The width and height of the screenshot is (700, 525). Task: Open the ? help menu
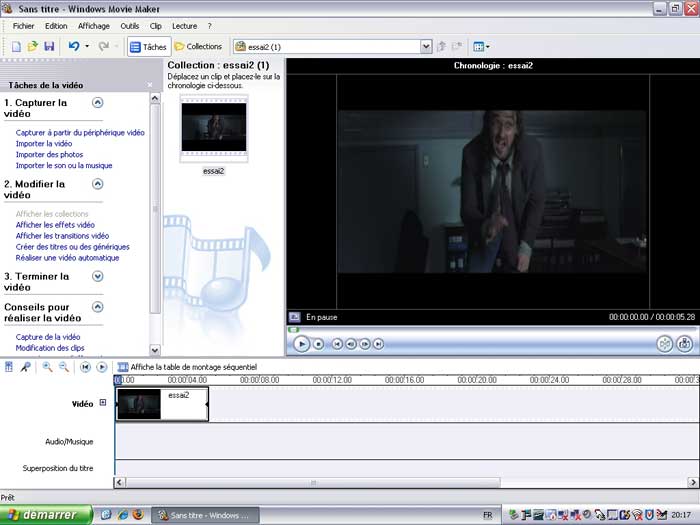pyautogui.click(x=209, y=26)
